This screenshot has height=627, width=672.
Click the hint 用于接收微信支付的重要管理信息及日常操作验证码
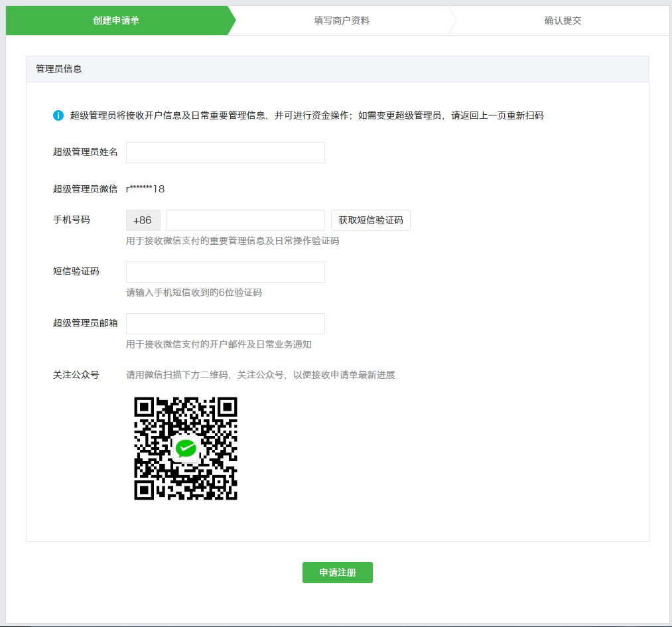pyautogui.click(x=233, y=241)
